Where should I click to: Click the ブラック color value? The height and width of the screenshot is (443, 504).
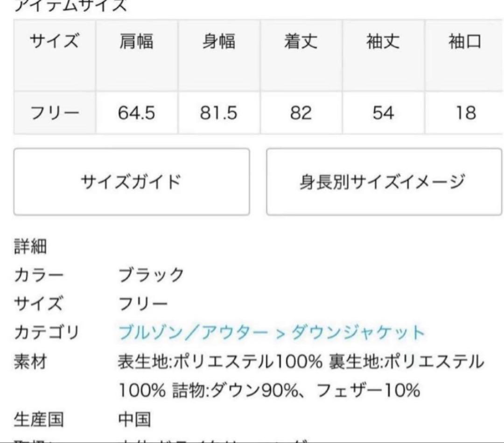point(151,275)
